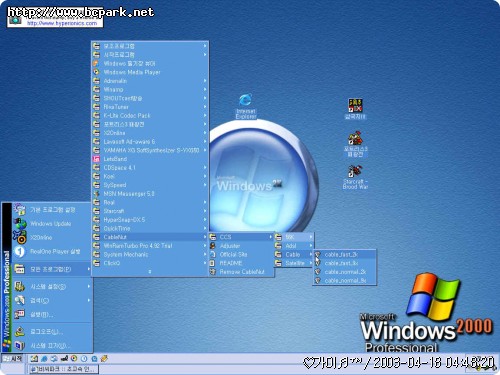
Task: Open the RivaTuner program group
Action: click(x=150, y=107)
